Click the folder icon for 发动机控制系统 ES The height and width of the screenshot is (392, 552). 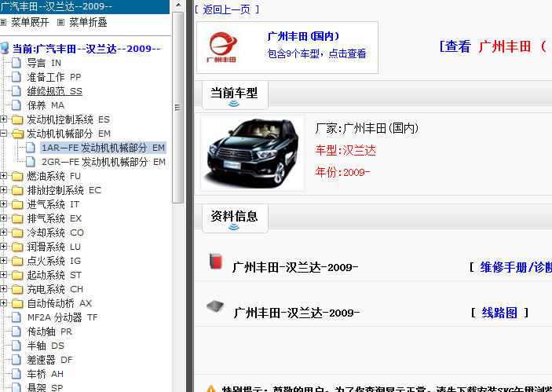pos(17,119)
